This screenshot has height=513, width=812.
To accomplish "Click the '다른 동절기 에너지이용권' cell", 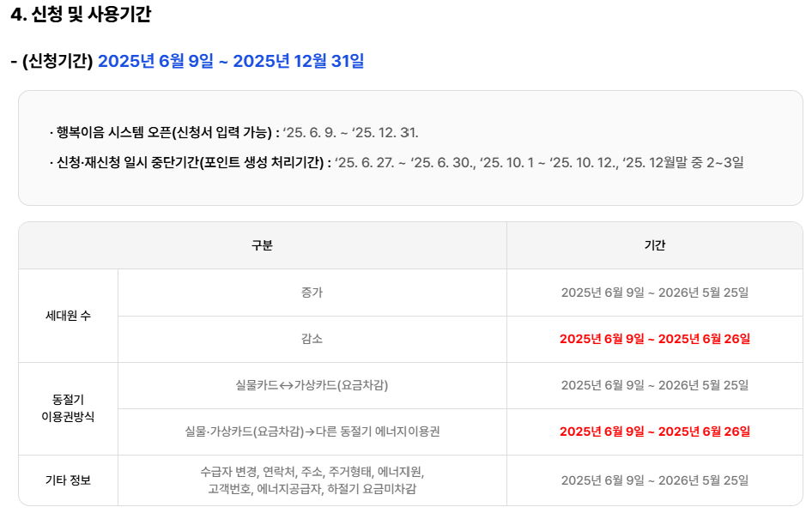I will 312,432.
